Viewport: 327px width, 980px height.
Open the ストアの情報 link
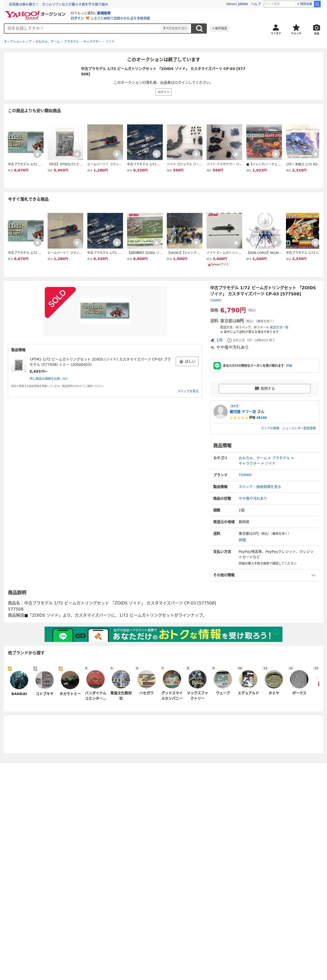270,428
